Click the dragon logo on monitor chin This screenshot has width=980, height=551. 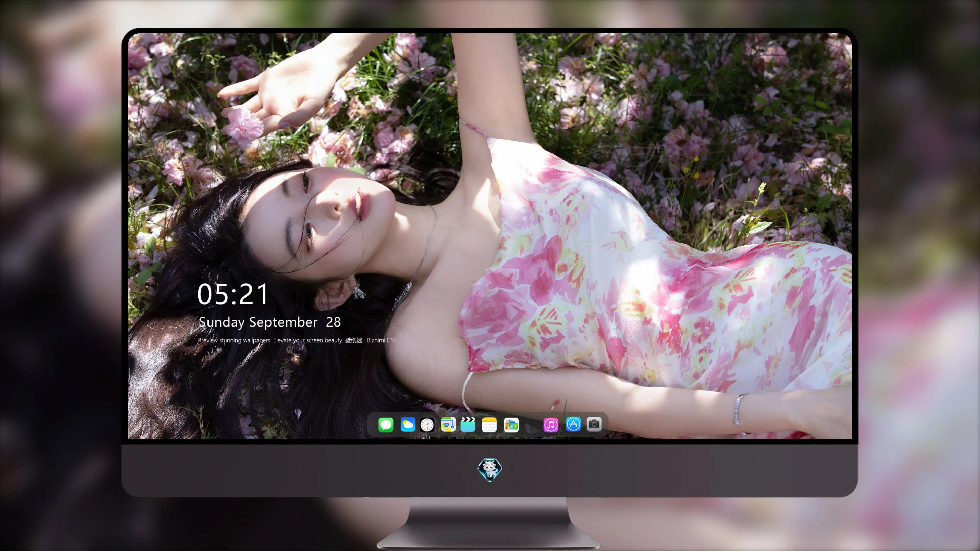490,470
